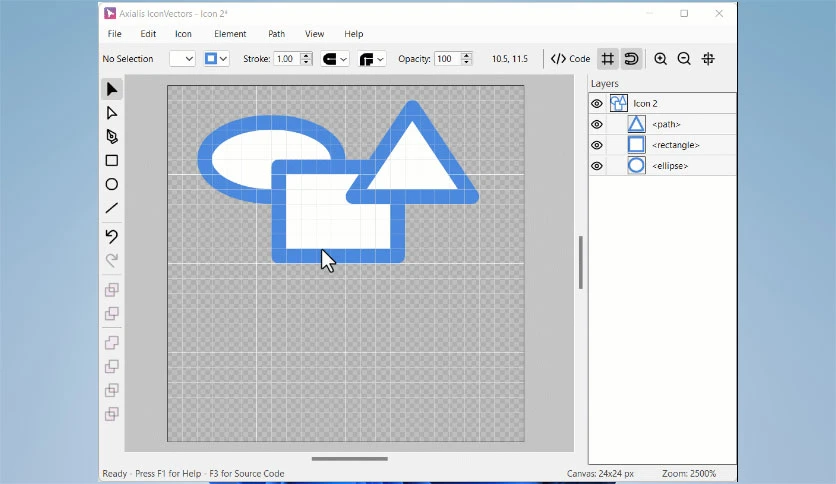This screenshot has width=836, height=484.
Task: Open the File menu
Action: pyautogui.click(x=115, y=34)
